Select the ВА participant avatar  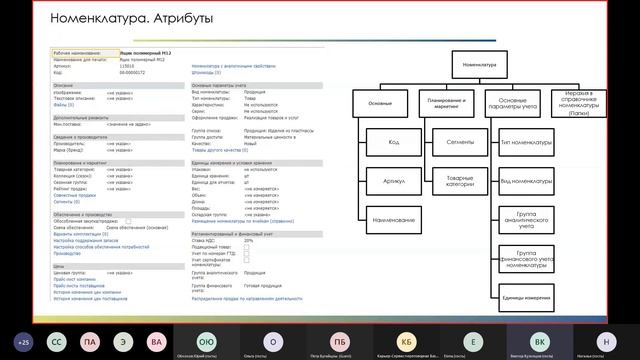coord(157,342)
